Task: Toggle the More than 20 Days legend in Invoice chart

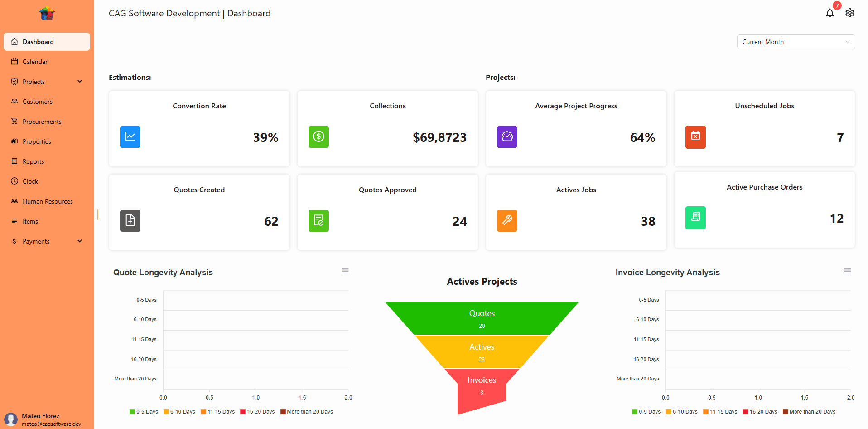Action: click(810, 411)
